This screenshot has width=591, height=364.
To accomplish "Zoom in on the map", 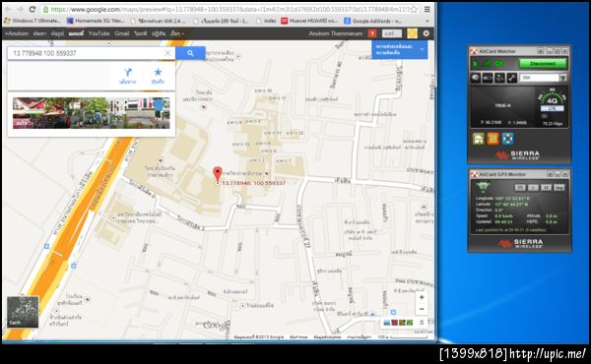I will 422,297.
